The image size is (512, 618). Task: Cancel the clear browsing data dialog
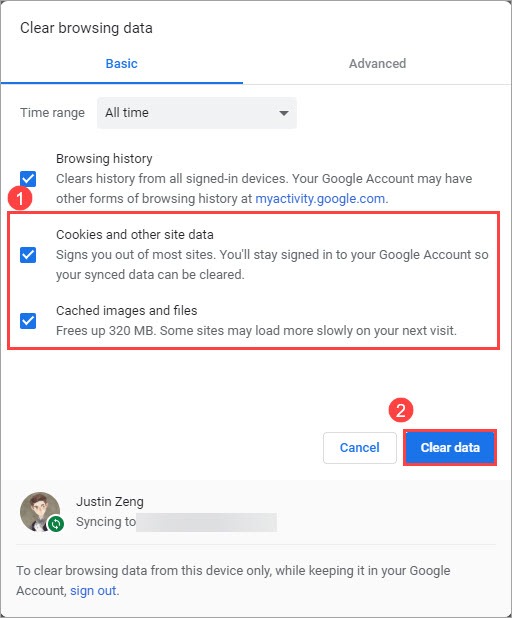(x=359, y=447)
